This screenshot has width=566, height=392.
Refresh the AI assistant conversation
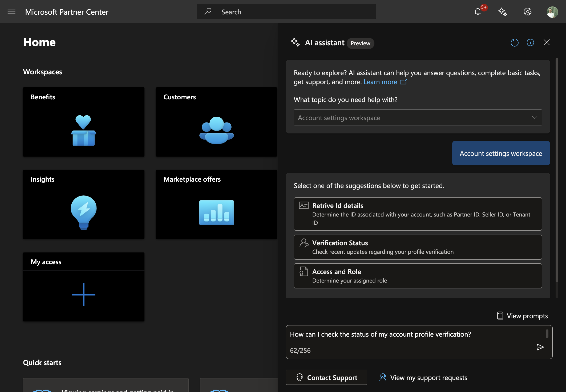tap(515, 43)
